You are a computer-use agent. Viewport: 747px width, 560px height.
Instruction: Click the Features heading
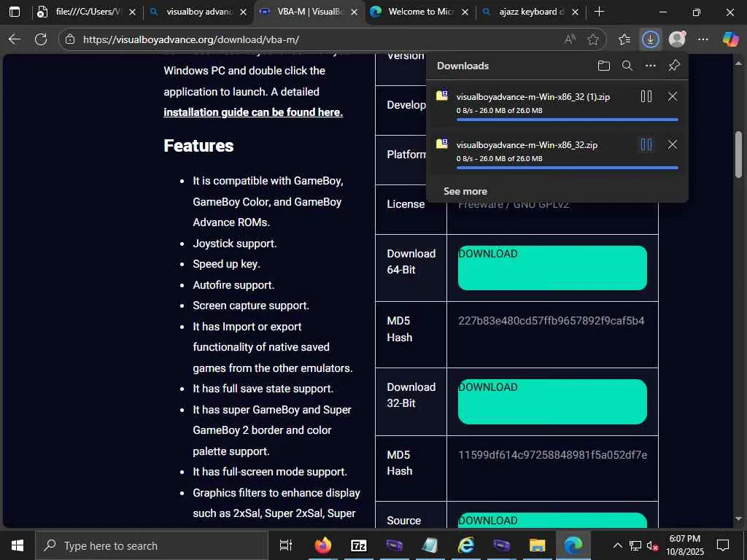(x=198, y=145)
